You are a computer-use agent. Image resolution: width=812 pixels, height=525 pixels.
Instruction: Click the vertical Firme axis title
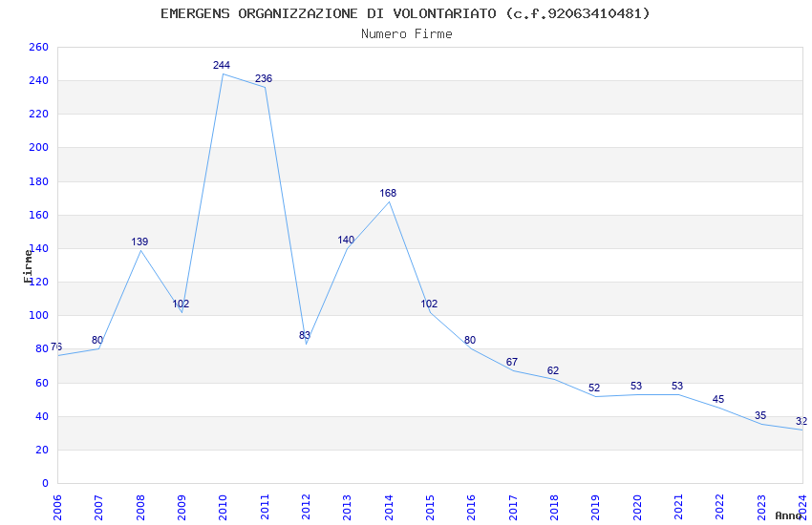[x=28, y=266]
